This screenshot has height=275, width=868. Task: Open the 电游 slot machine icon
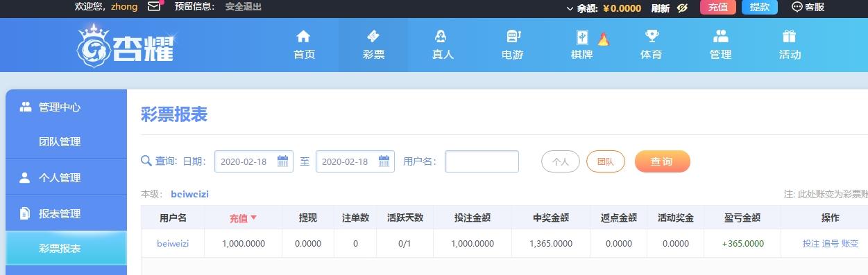(x=513, y=37)
